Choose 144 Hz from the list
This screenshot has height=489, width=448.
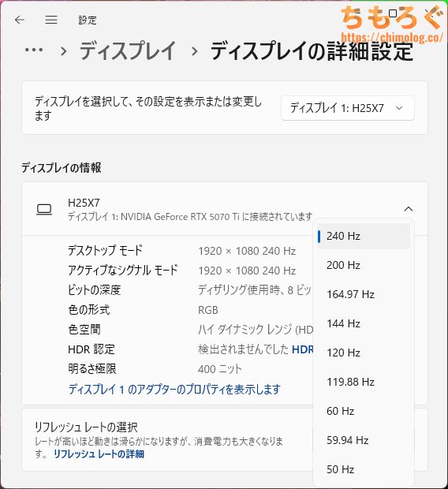(x=364, y=323)
